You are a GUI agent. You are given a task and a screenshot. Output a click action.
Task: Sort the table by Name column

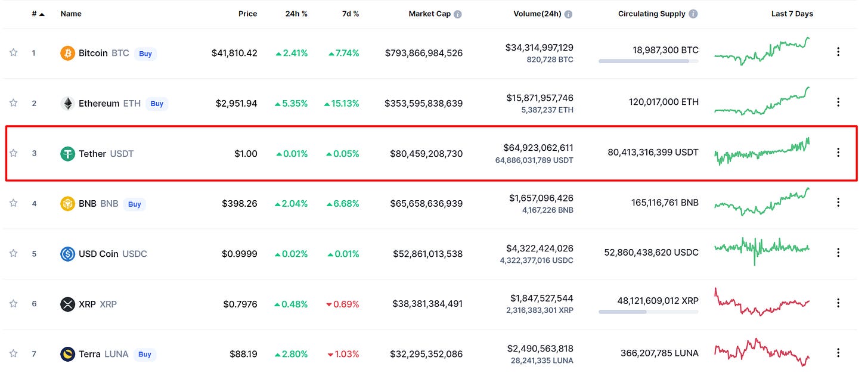pos(71,14)
